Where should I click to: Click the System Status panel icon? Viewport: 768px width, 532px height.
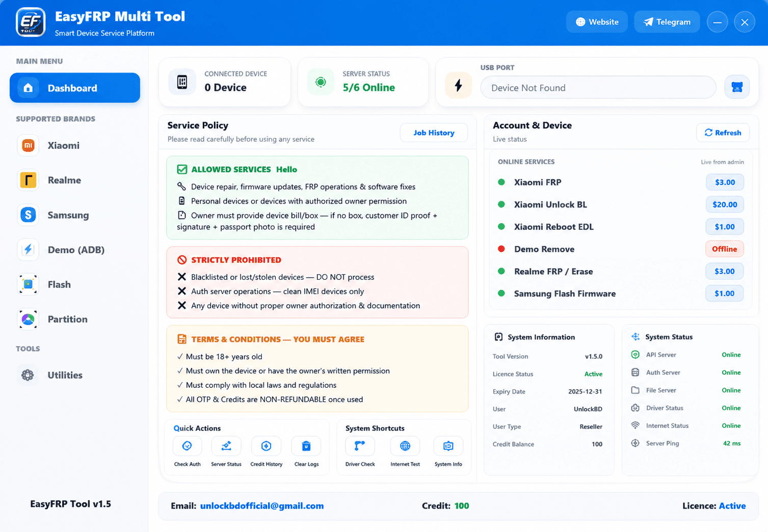[x=635, y=337]
